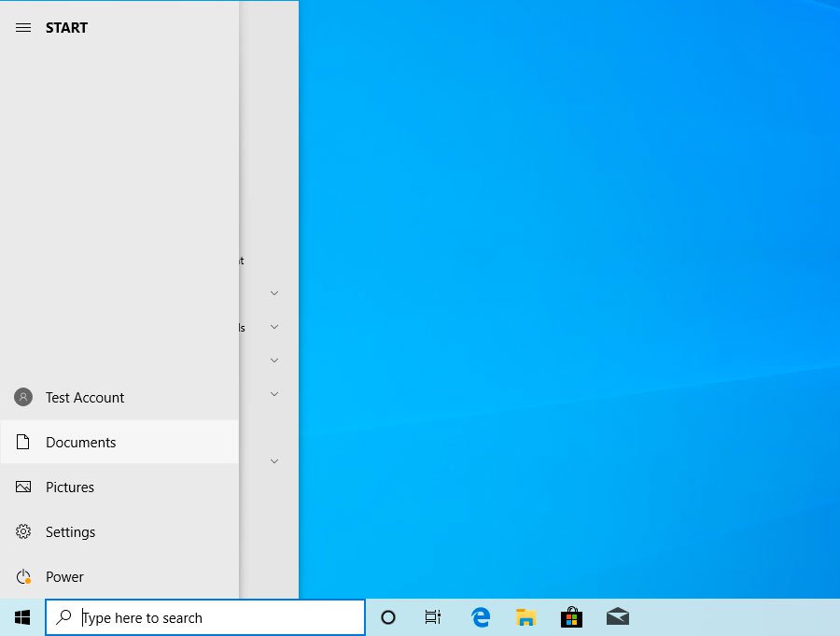Expand the chevron beside the app ending in 'ls'
This screenshot has width=840, height=636.
(273, 326)
